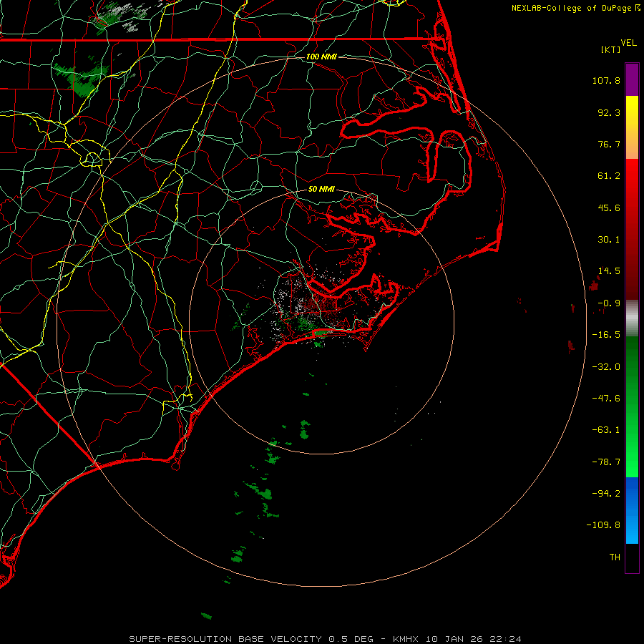Click the Super-Resolution Base Velocity caption text
The height and width of the screenshot is (644, 644).
pyautogui.click(x=326, y=639)
